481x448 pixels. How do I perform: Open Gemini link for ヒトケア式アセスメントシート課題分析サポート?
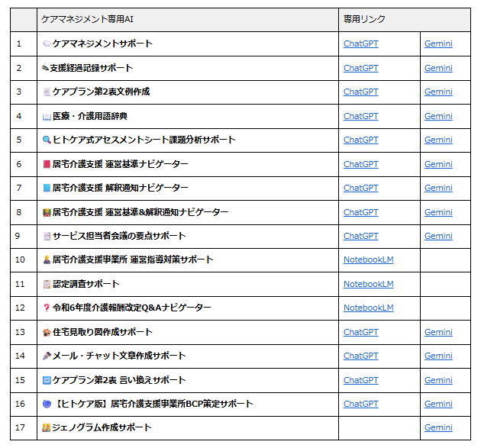(x=438, y=140)
